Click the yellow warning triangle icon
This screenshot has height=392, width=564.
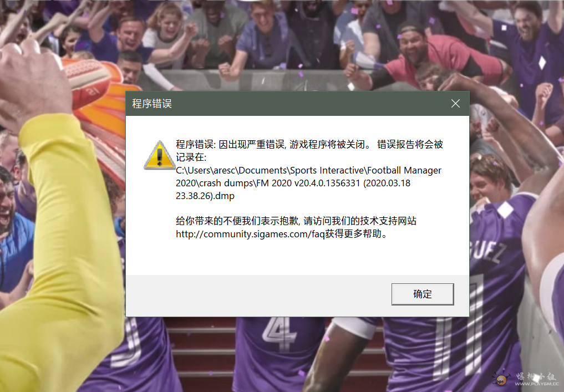tap(159, 155)
